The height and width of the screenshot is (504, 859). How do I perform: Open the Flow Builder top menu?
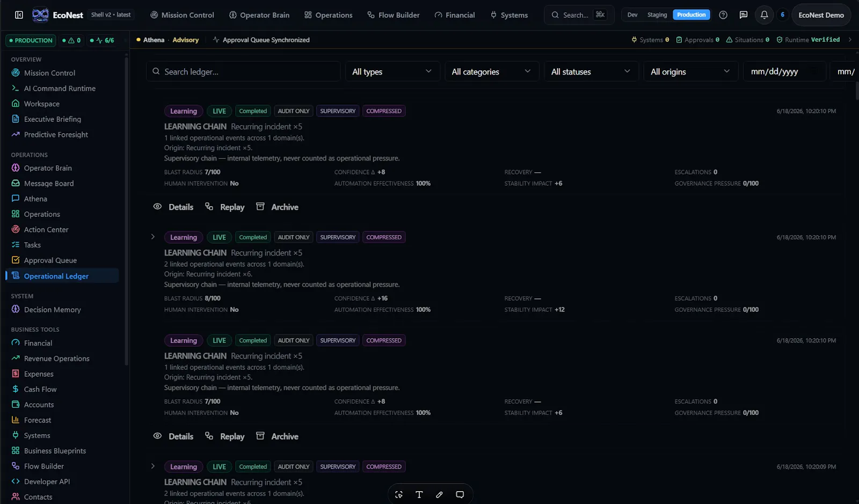pyautogui.click(x=394, y=15)
